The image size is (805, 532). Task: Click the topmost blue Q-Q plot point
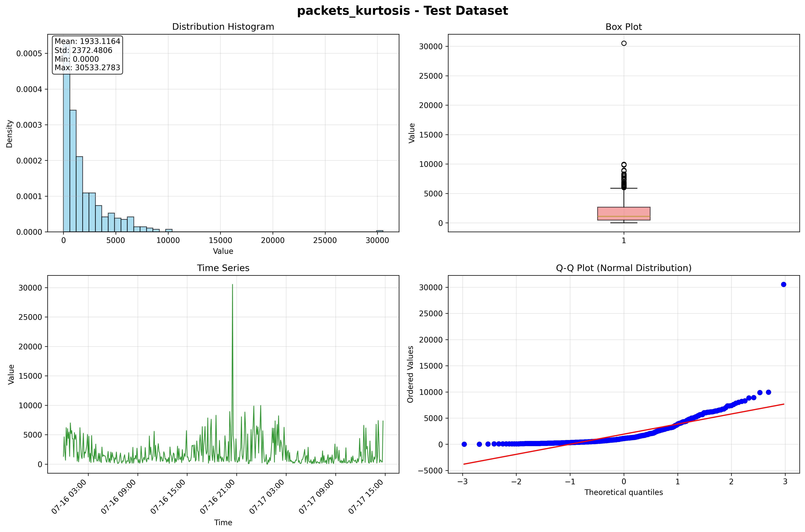(783, 284)
